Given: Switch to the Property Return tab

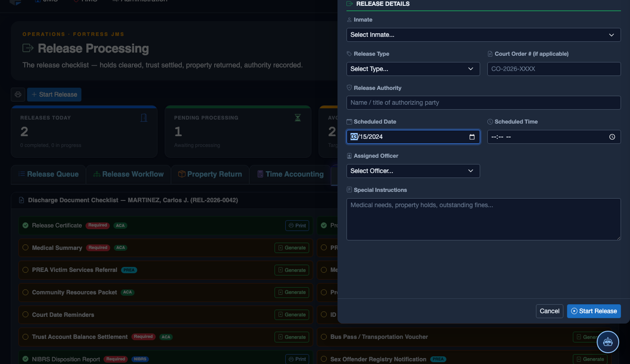Looking at the screenshot, I should (210, 174).
